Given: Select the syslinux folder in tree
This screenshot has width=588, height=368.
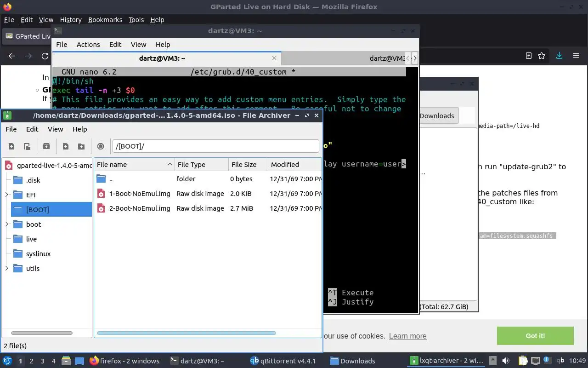Looking at the screenshot, I should click(x=38, y=253).
